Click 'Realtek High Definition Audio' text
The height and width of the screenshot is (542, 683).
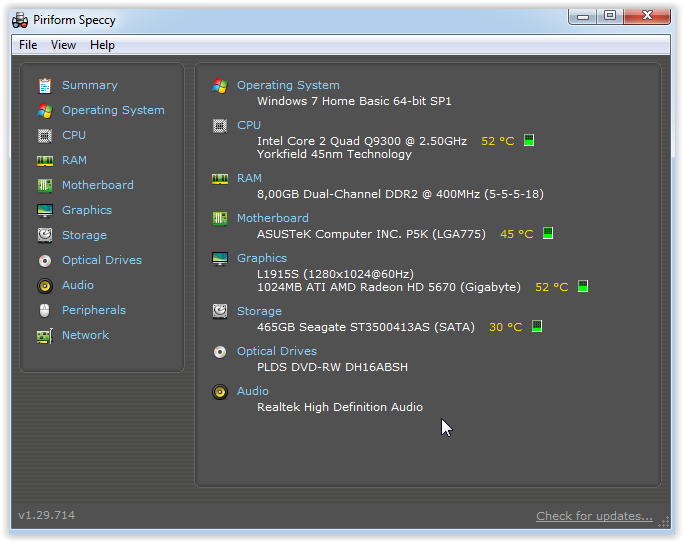click(x=340, y=407)
